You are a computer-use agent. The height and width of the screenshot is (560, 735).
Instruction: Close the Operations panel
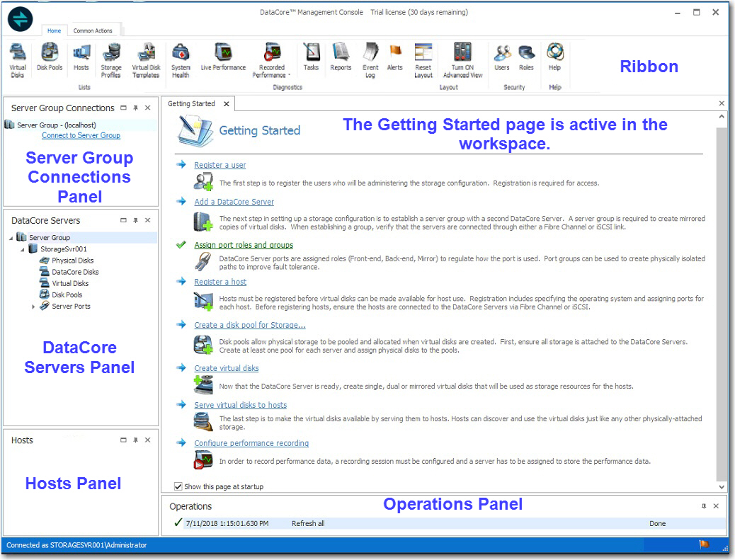click(x=716, y=506)
